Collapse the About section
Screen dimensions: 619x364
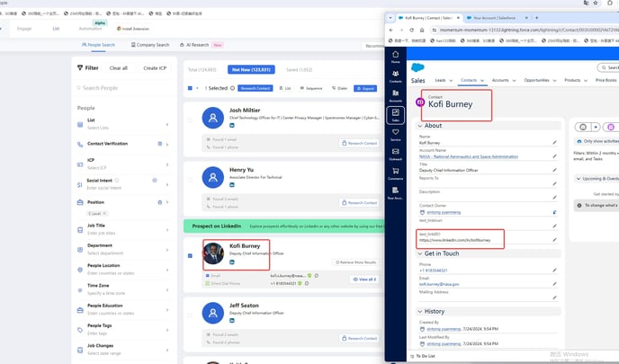click(x=420, y=126)
